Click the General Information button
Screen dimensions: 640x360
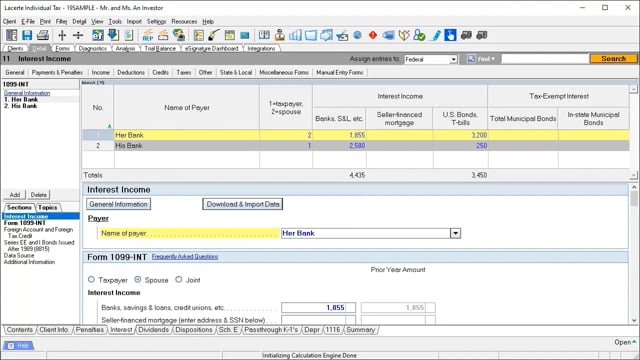[x=118, y=204]
